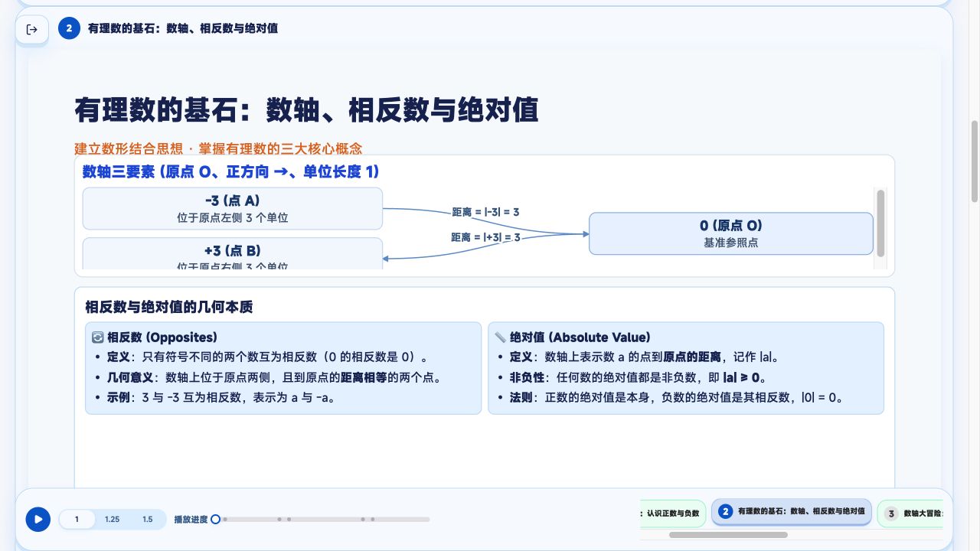This screenshot has width=980, height=551.
Task: Click the 0 (原点 O) node
Action: pyautogui.click(x=731, y=233)
